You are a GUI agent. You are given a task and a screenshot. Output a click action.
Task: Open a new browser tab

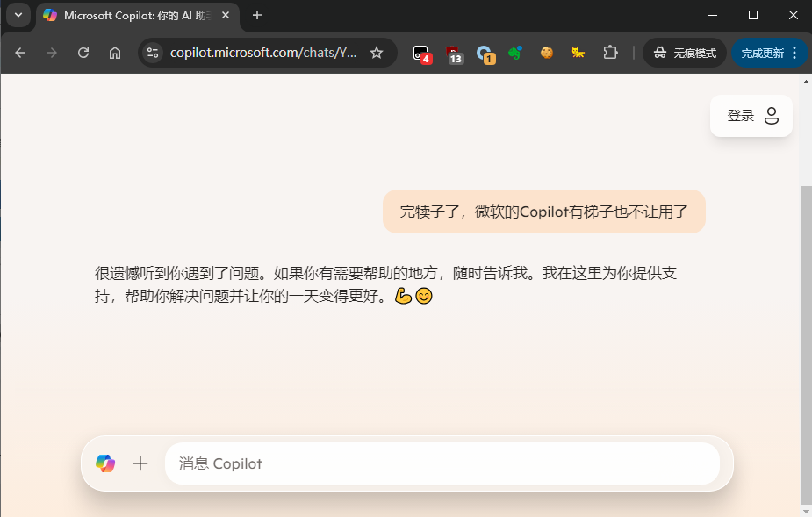(257, 16)
